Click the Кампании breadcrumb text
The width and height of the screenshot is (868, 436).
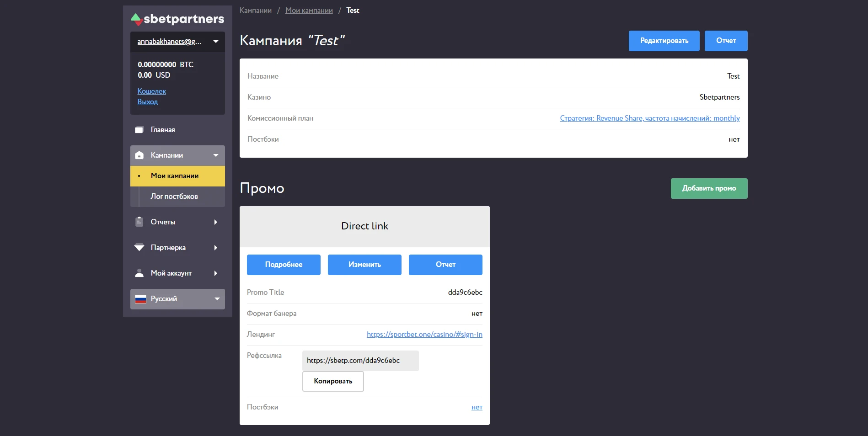click(256, 11)
